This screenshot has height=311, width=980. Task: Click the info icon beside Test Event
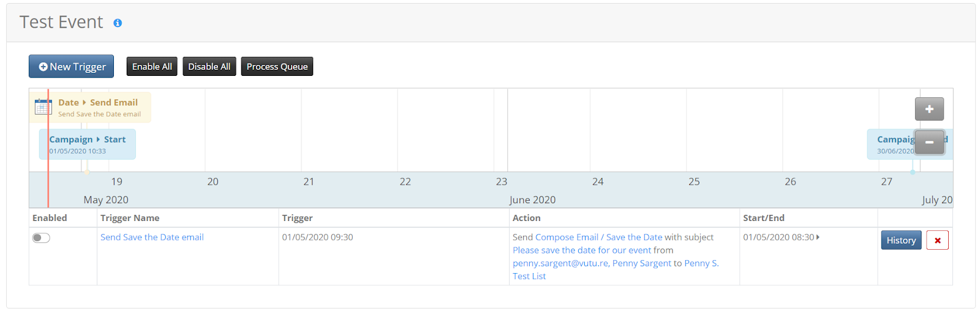tap(118, 23)
